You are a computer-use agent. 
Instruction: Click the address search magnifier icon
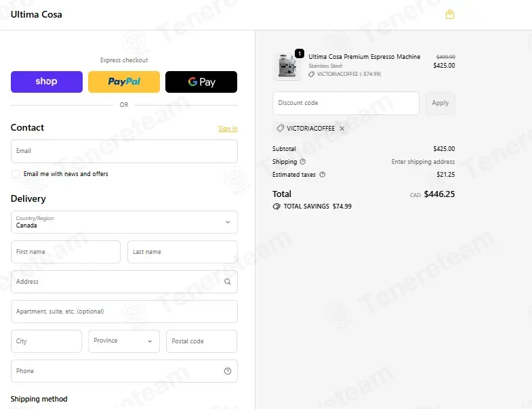(227, 282)
